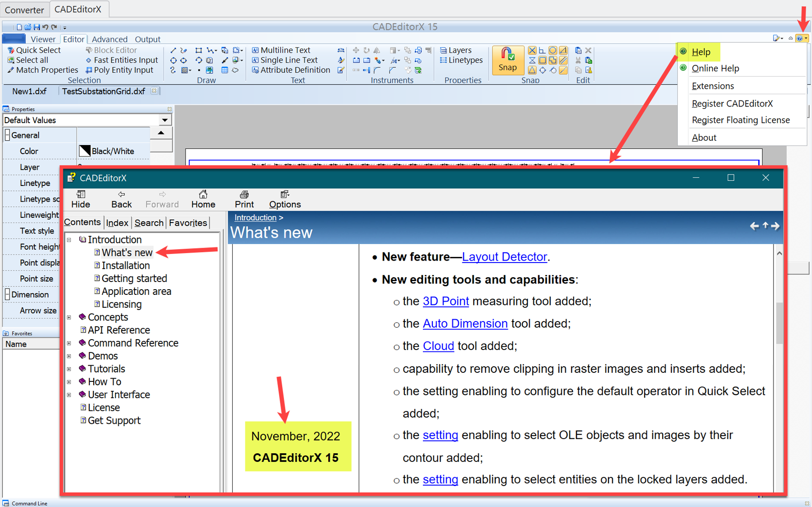Open the Index tab in help window

click(117, 223)
